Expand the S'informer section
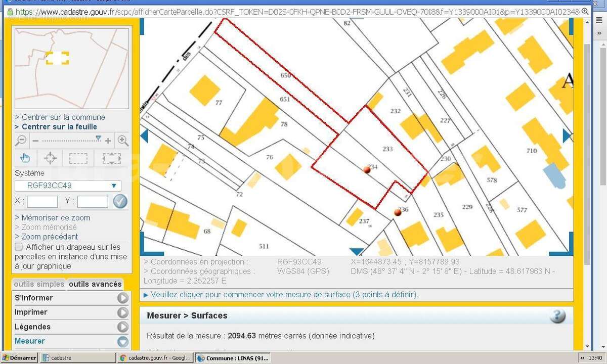Viewport: 607px width, 364px height. tap(123, 298)
